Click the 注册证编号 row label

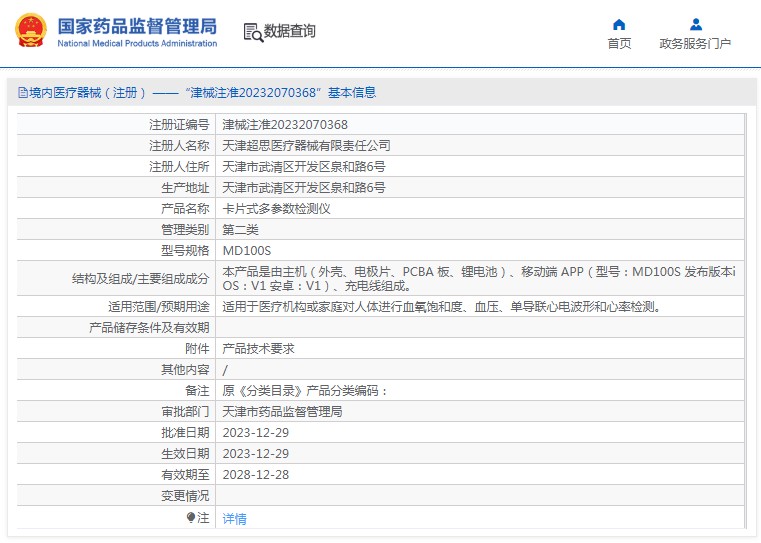coord(179,125)
